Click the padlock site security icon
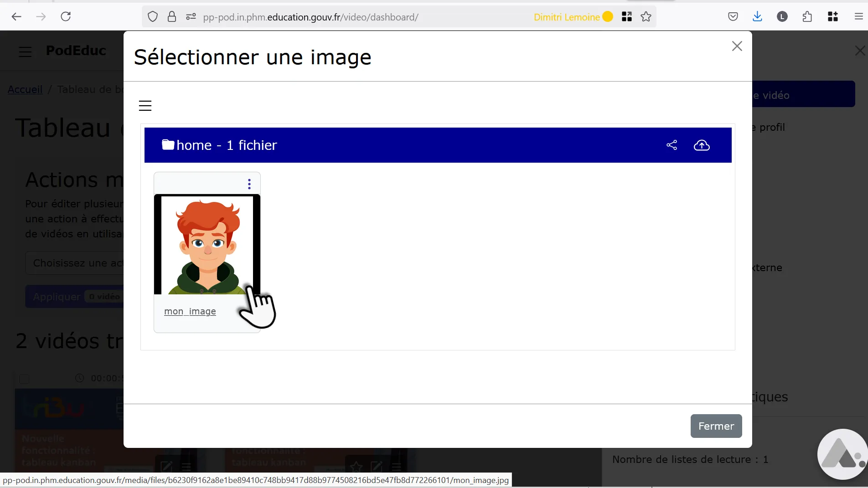The image size is (868, 488). point(172,17)
